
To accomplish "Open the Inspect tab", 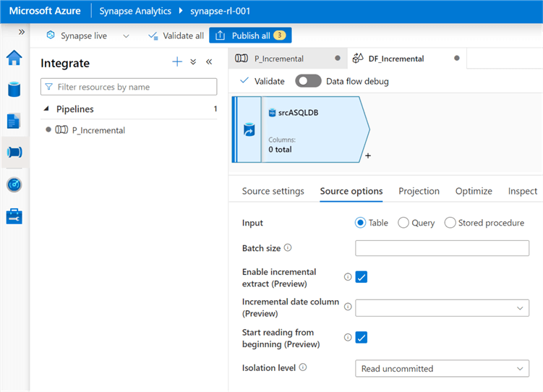I will tap(522, 191).
